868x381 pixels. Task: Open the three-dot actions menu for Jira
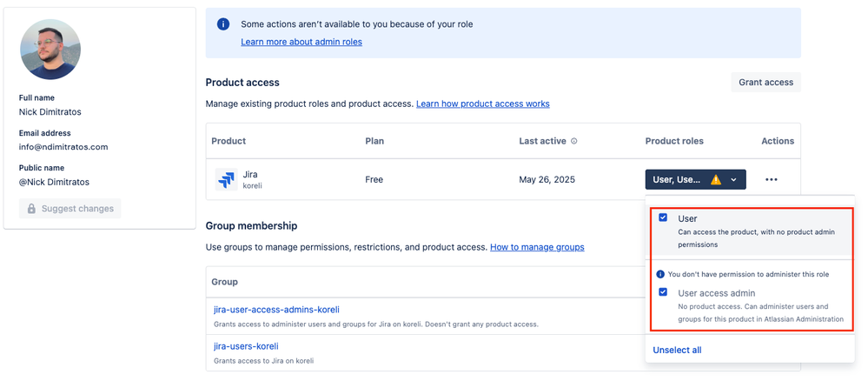[x=771, y=179]
